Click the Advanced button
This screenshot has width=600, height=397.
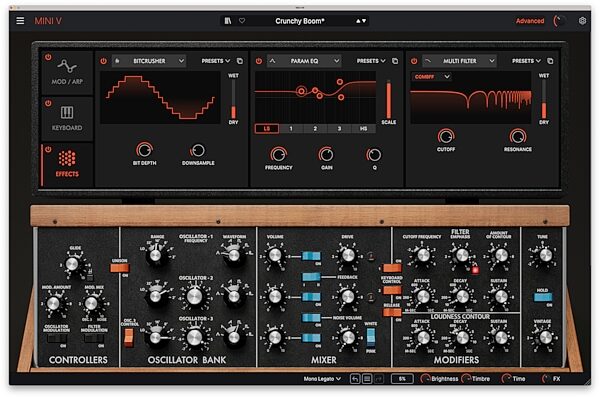pyautogui.click(x=530, y=21)
